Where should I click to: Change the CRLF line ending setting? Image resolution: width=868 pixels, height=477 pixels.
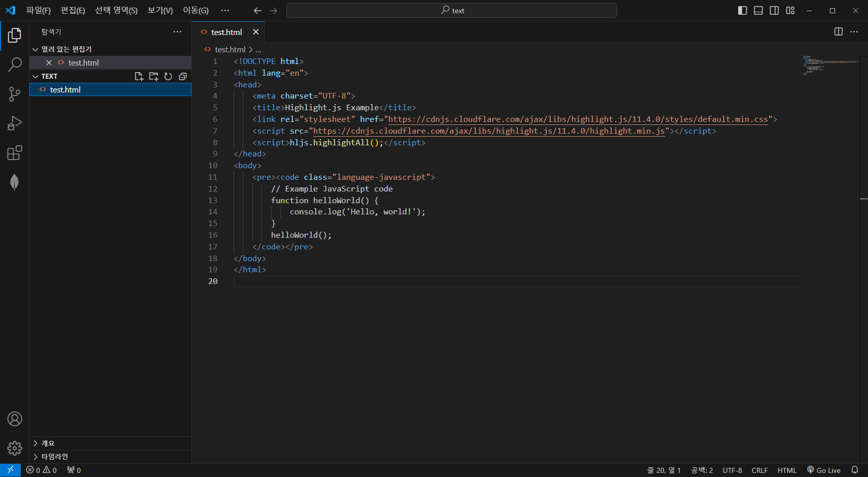[x=759, y=470]
